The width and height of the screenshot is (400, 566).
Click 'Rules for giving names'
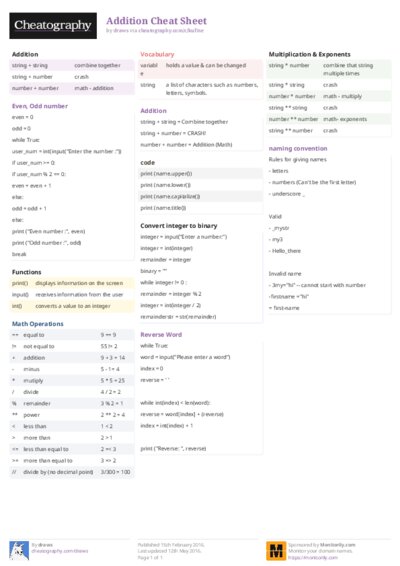297,160
